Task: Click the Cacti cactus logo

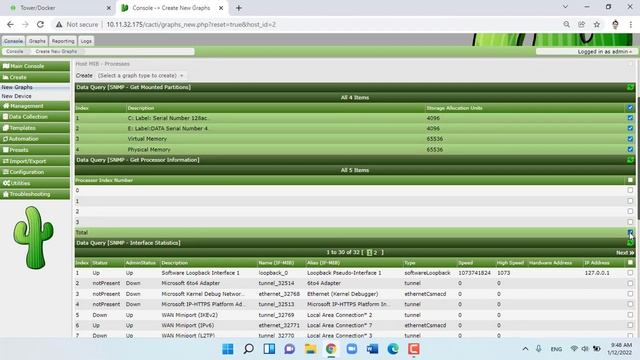Action: [33, 237]
